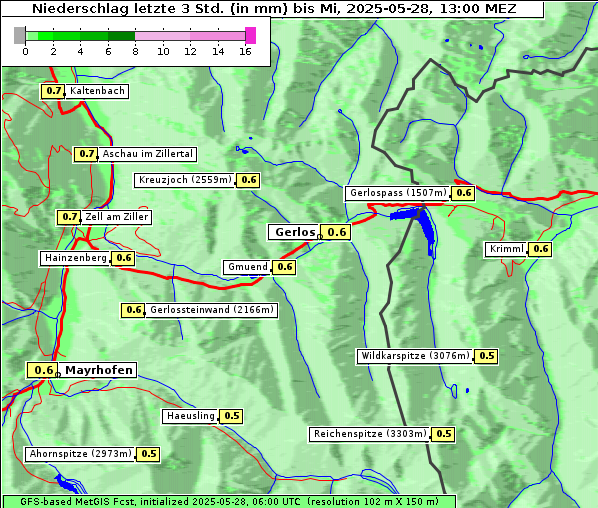Screen dimensions: 598x508
Task: Click the 0.5 value beside Reichenspitze
Action: pyautogui.click(x=443, y=434)
